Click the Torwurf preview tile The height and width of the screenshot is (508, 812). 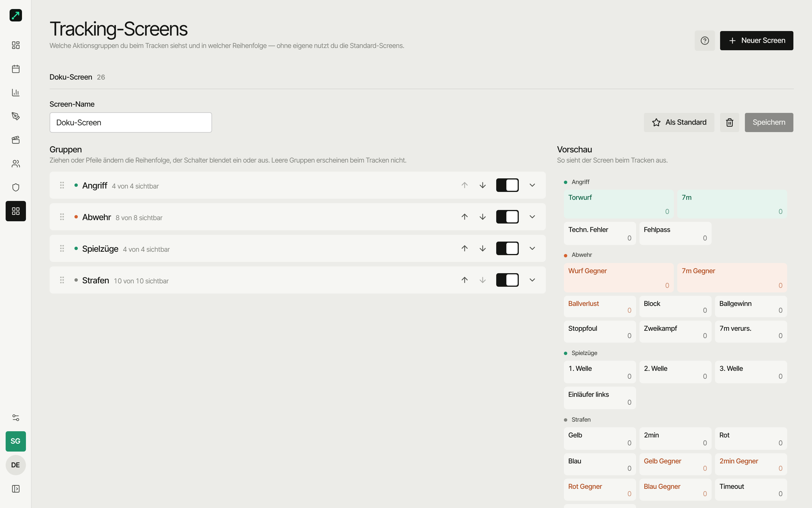(x=618, y=204)
